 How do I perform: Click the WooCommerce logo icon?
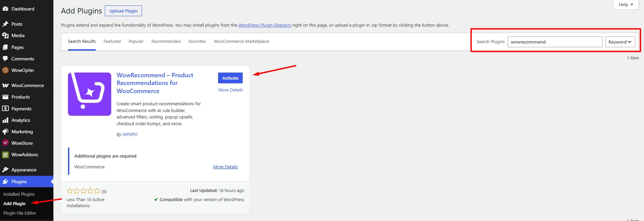(x=5, y=85)
